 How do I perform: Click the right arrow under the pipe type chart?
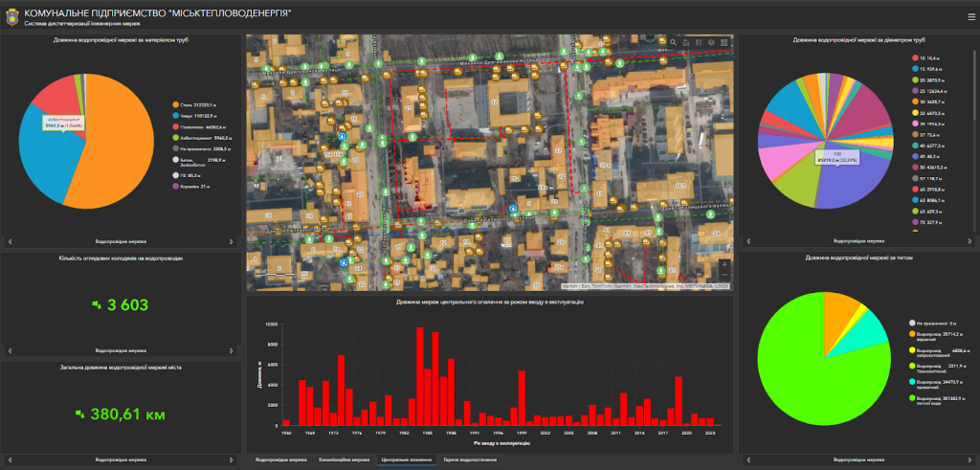click(x=971, y=459)
